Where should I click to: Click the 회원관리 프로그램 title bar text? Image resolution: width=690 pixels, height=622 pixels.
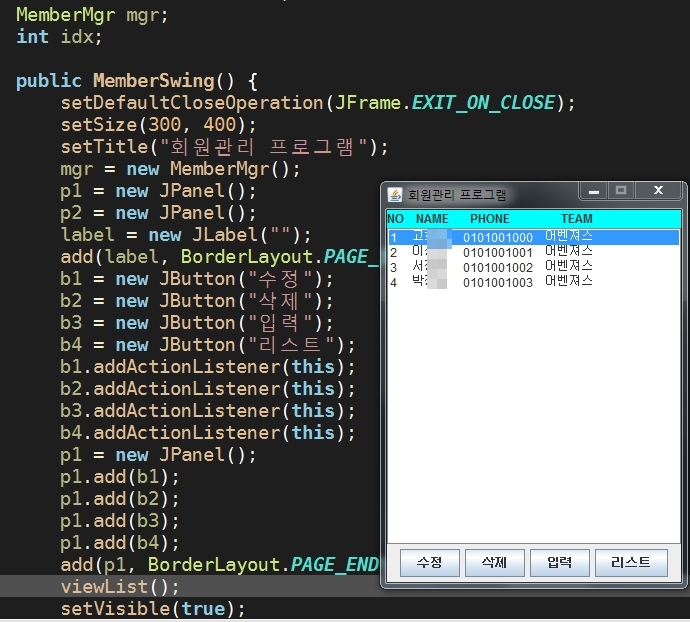pyautogui.click(x=457, y=194)
